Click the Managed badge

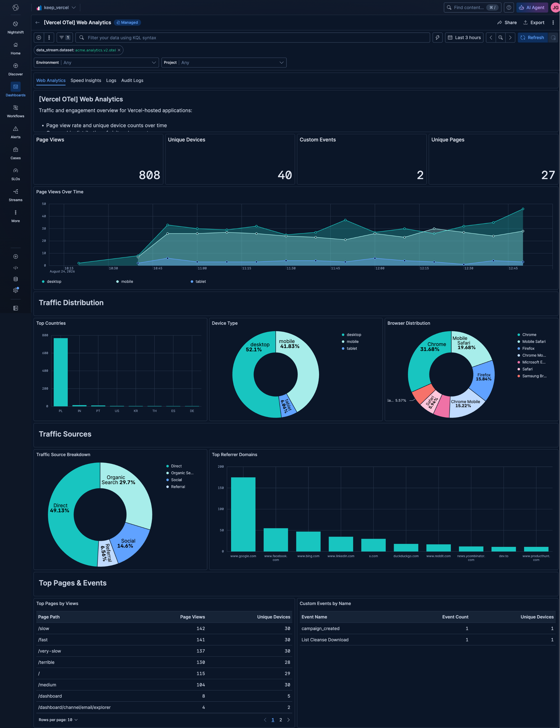coord(127,22)
